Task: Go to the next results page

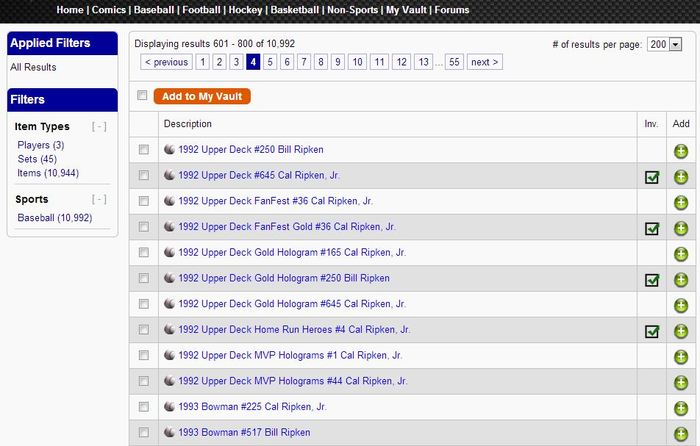Action: click(485, 62)
